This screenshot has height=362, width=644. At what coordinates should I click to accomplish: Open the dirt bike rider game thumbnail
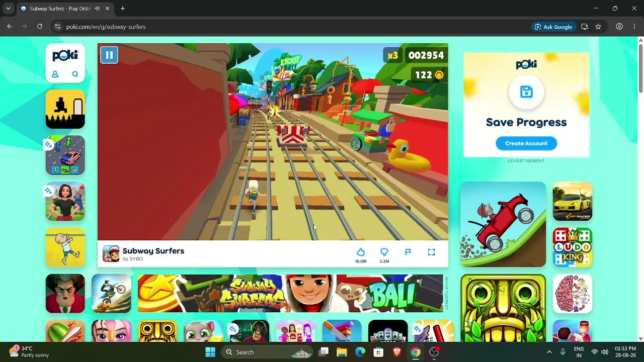[x=111, y=294]
